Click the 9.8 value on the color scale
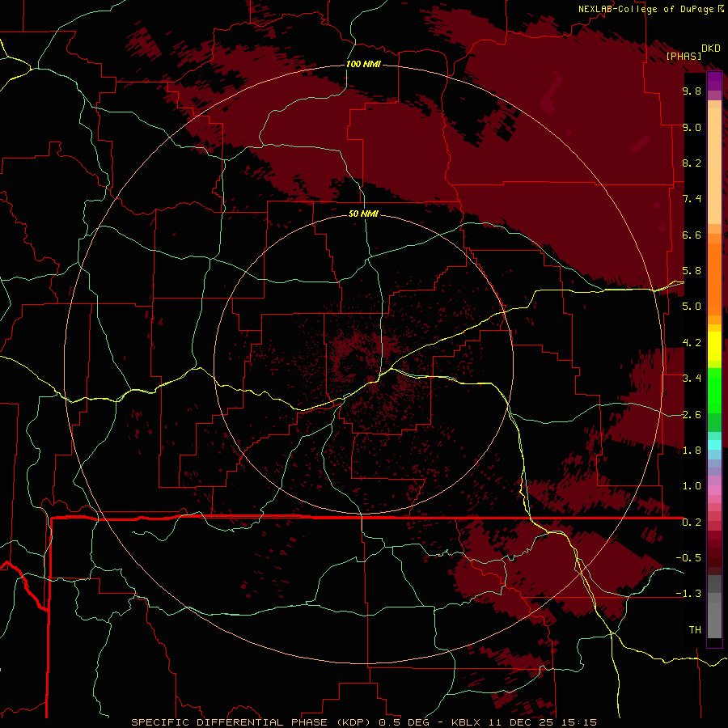Viewport: 728px width, 728px height. [x=692, y=91]
